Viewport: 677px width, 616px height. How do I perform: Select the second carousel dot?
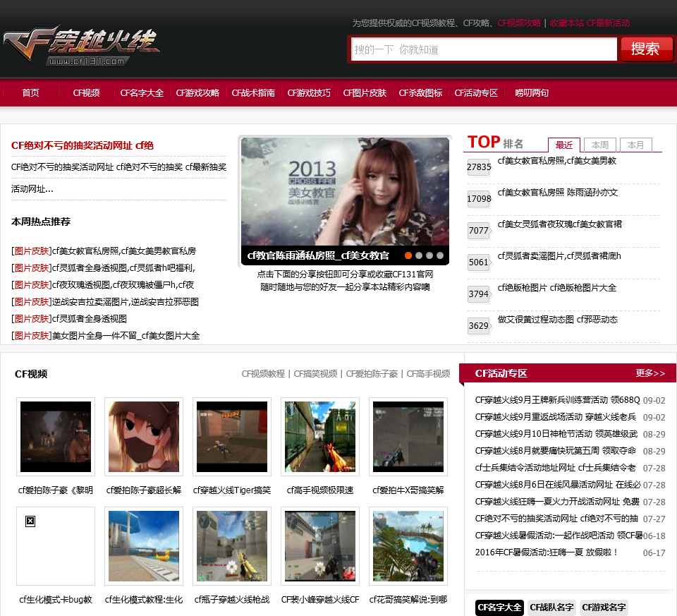point(419,255)
